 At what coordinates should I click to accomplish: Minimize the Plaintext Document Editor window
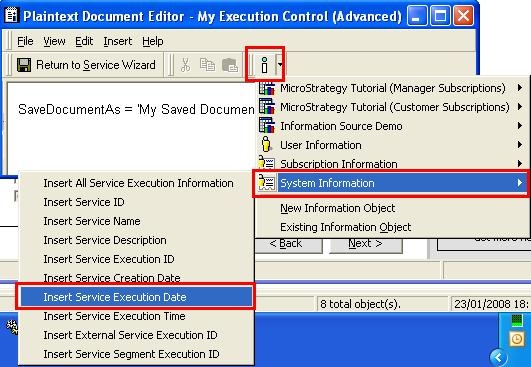(x=417, y=16)
